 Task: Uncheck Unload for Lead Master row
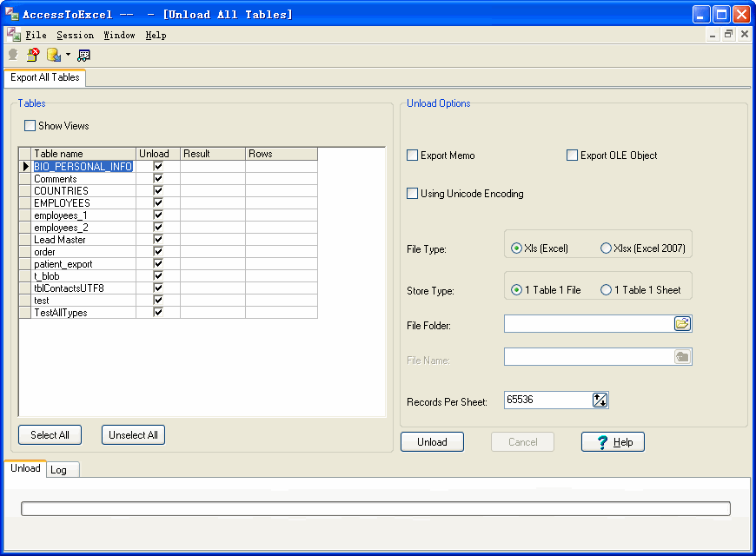(157, 239)
